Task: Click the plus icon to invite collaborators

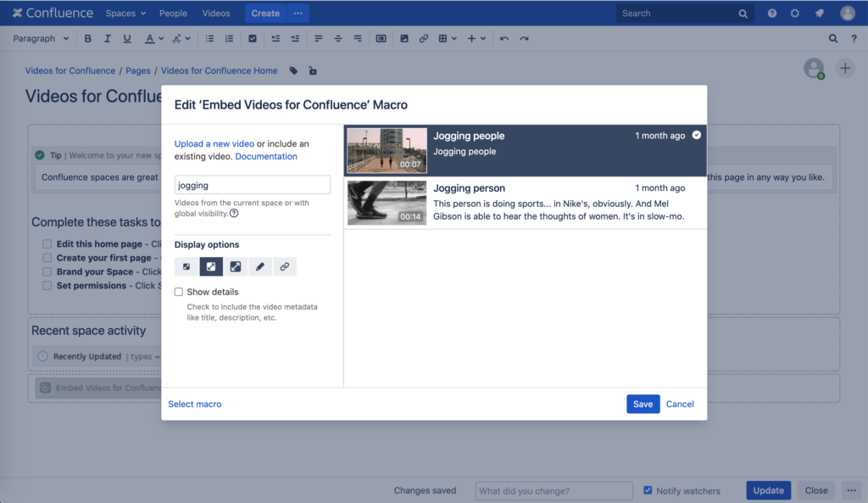Action: point(845,69)
